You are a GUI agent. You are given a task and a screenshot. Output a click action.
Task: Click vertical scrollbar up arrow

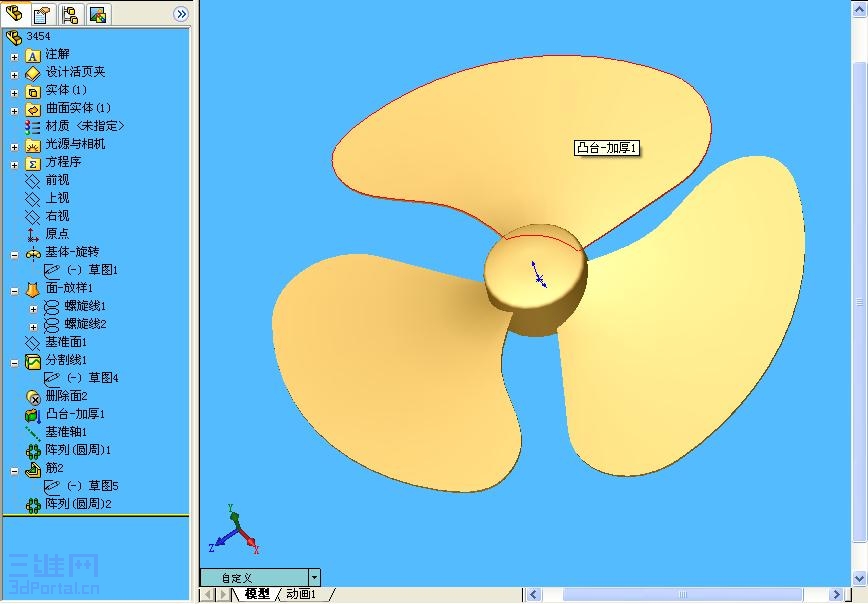(x=860, y=9)
